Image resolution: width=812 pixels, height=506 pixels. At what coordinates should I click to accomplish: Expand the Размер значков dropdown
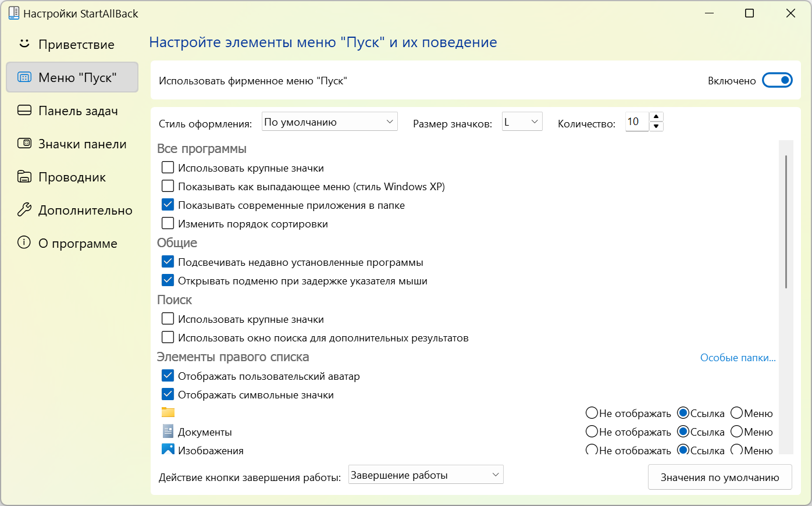point(522,122)
